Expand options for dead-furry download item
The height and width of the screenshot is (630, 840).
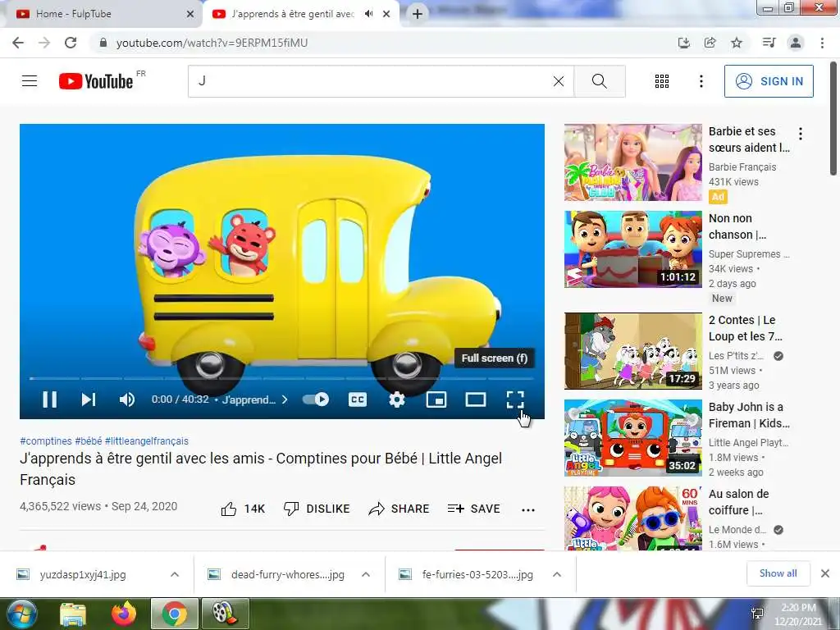point(366,574)
